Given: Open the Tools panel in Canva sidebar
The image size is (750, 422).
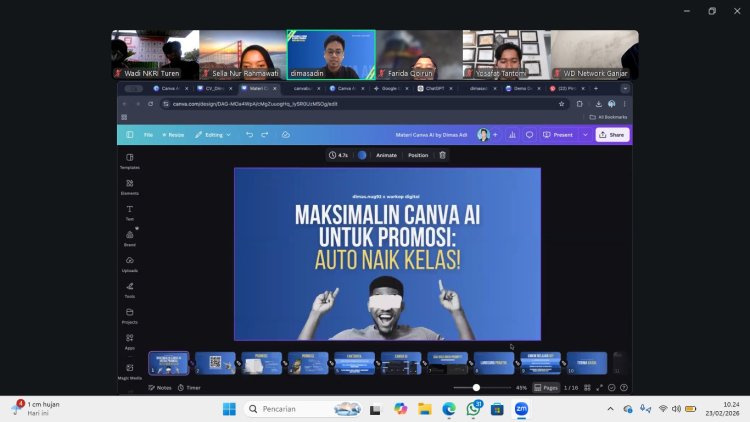Looking at the screenshot, I should point(130,290).
